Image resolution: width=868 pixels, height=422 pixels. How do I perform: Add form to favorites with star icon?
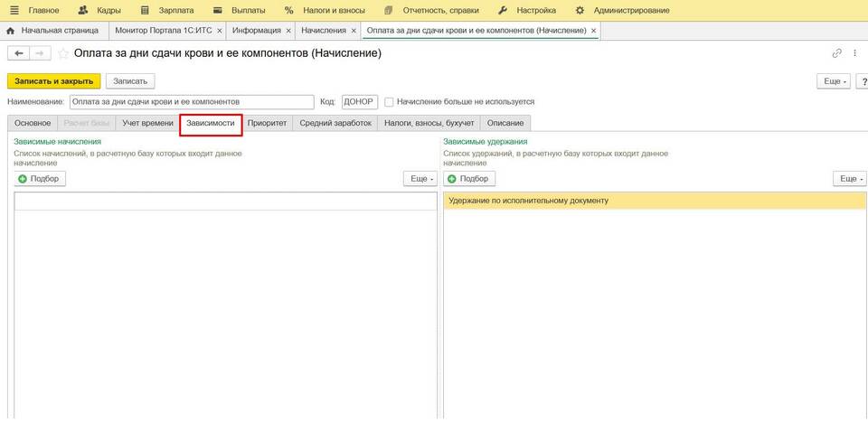click(x=63, y=53)
